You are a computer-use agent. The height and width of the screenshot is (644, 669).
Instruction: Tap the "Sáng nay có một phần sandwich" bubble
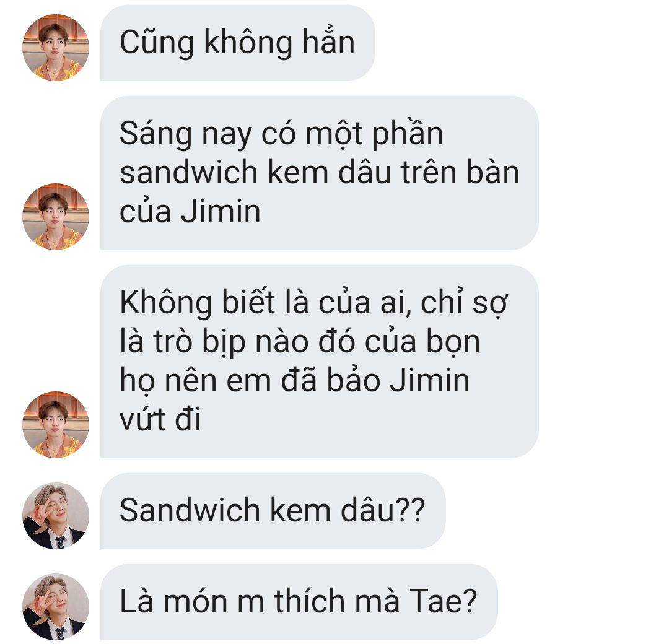(x=319, y=173)
